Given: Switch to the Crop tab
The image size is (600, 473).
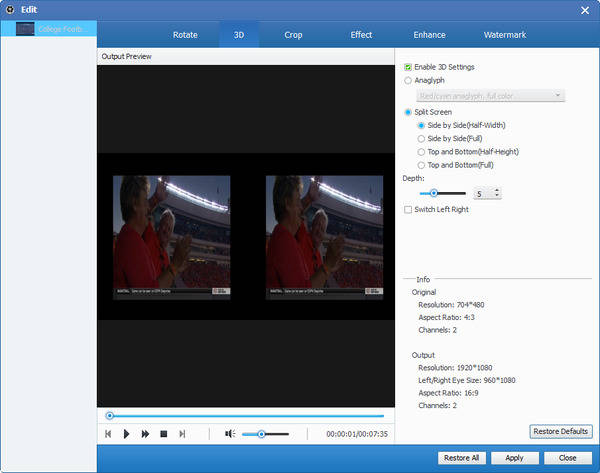Looking at the screenshot, I should coord(293,35).
